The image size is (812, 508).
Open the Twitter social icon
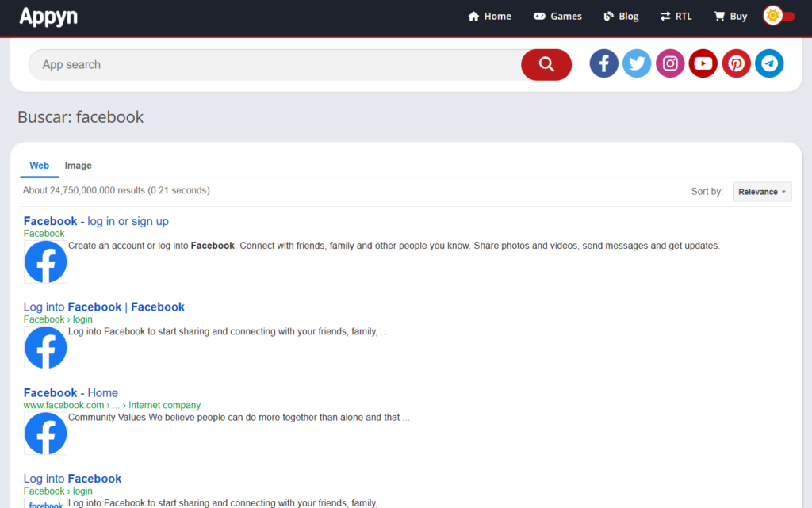[637, 63]
